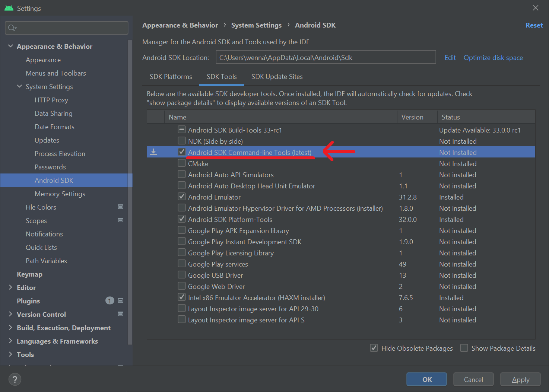The image size is (549, 392).
Task: Click the download icon beside Command-line Tools
Action: click(153, 152)
